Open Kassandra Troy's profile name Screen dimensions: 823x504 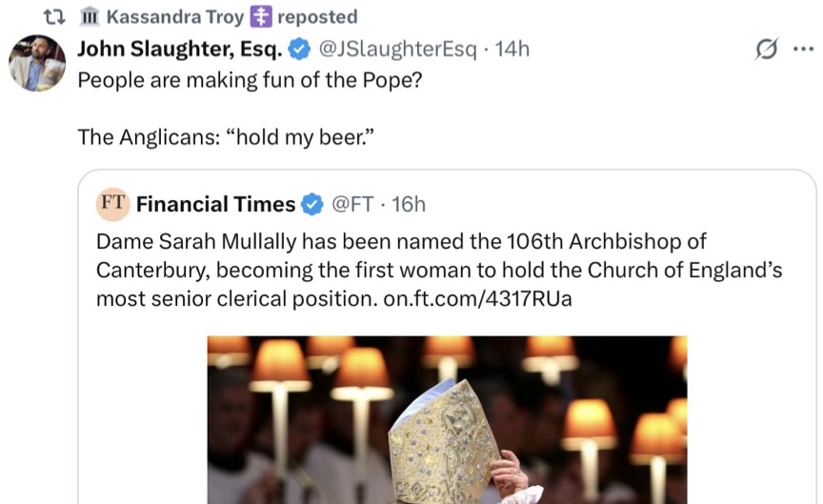point(175,16)
